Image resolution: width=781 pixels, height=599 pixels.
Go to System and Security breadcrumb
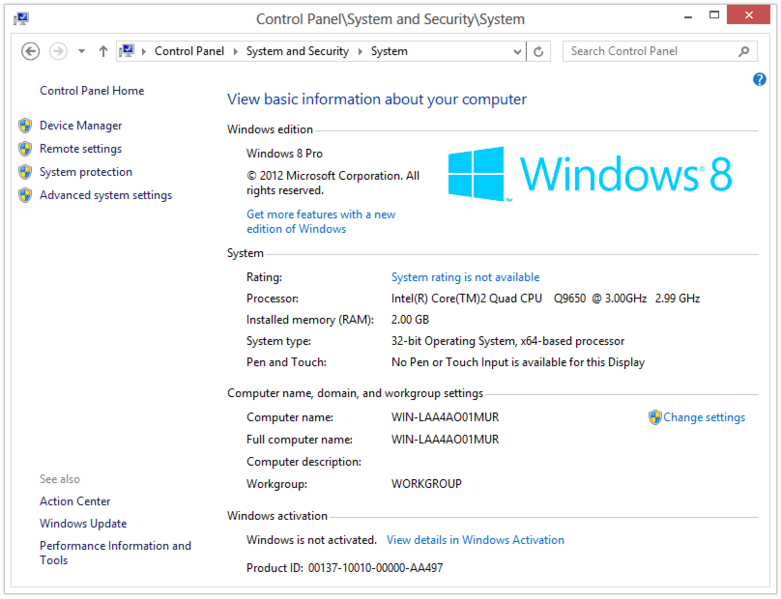[297, 51]
